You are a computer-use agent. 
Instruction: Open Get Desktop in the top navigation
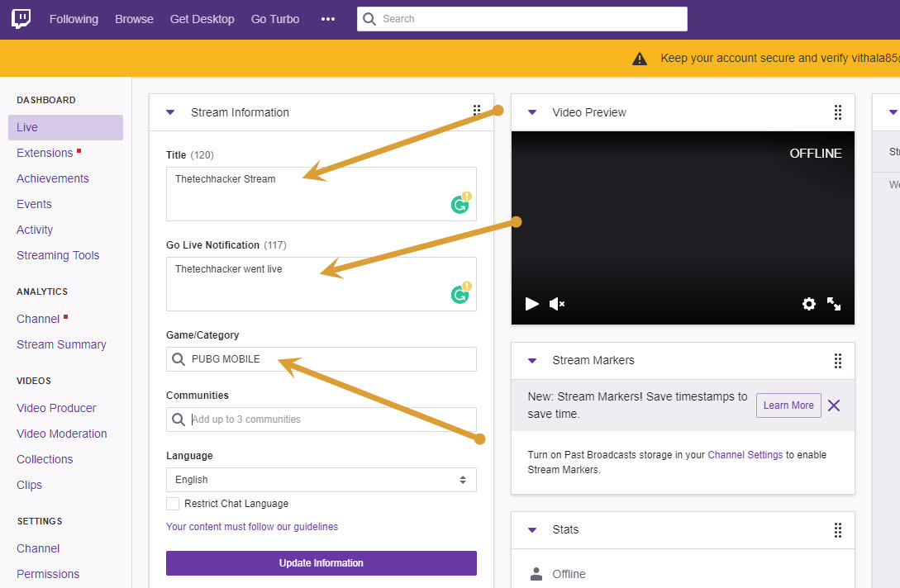202,19
